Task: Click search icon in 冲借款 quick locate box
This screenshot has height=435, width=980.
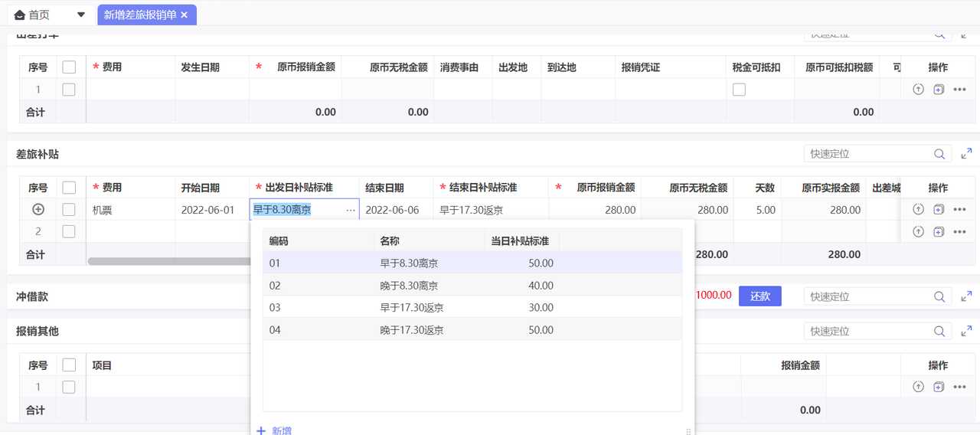Action: coord(939,296)
